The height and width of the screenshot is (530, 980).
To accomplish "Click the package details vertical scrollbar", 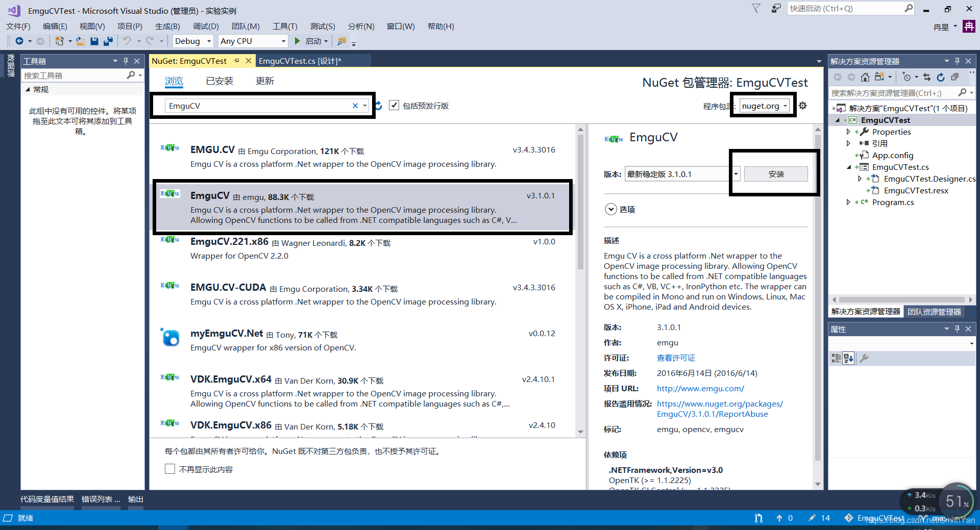I will click(818, 297).
